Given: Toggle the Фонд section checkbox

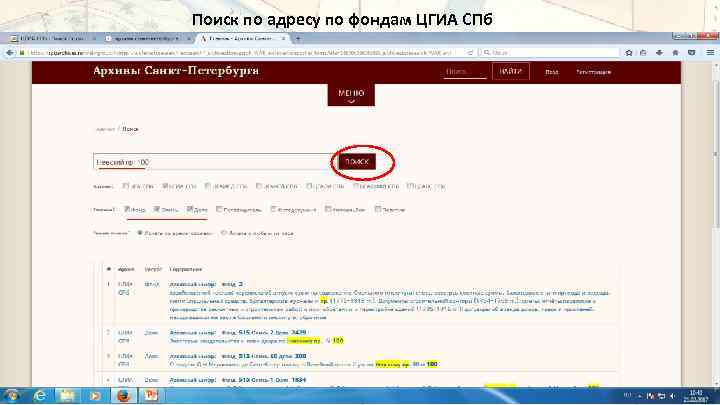Looking at the screenshot, I should [x=127, y=209].
